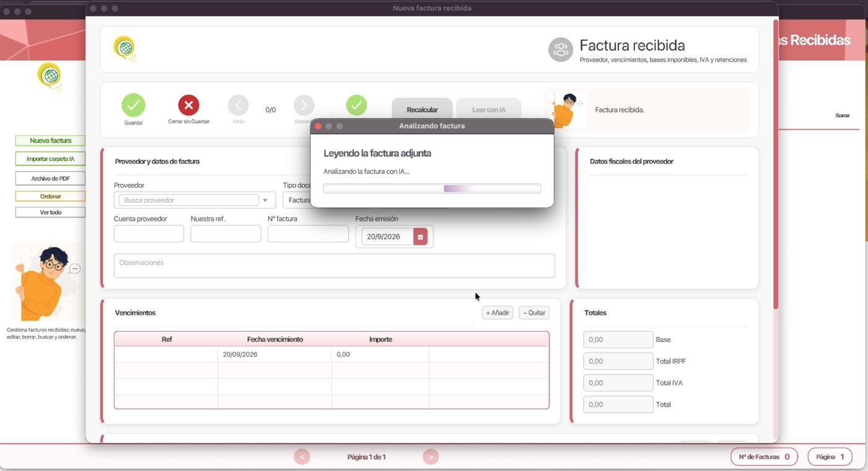Click the Nº factura input field

308,234
